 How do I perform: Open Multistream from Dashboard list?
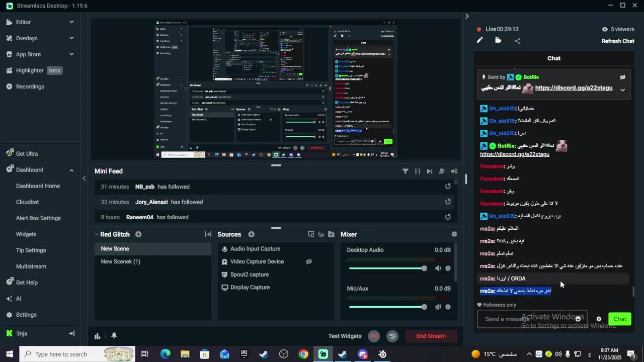(31, 266)
